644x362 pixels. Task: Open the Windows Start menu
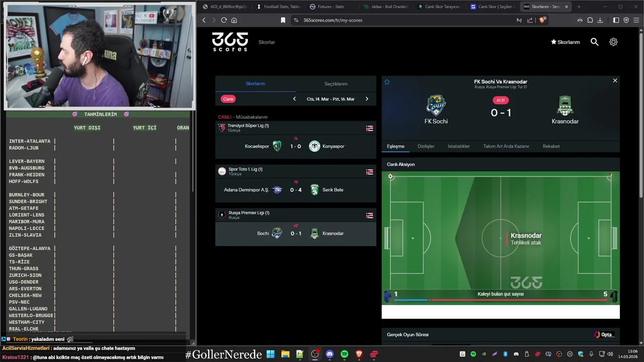(270, 354)
